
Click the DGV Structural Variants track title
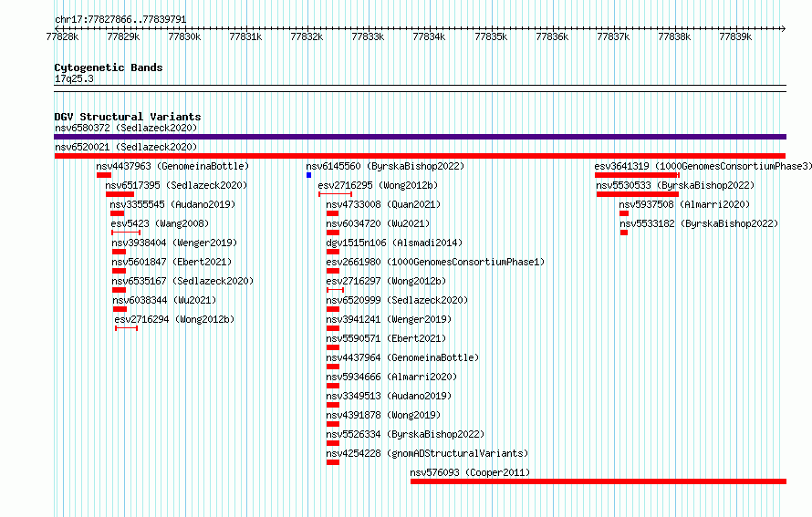click(128, 117)
